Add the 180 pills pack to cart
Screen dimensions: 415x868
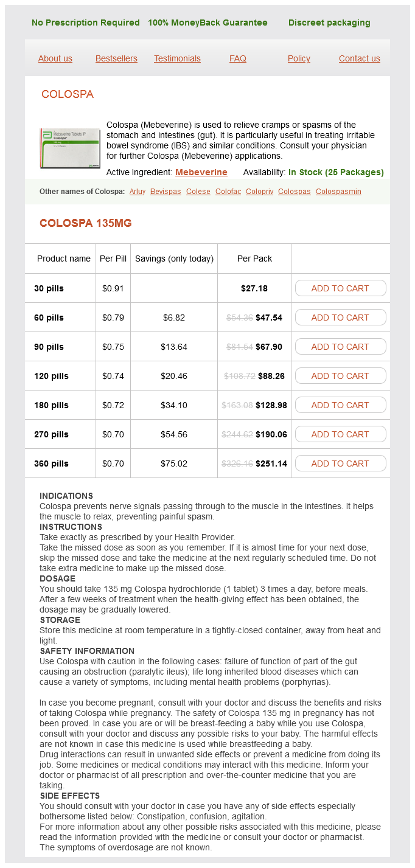pos(340,405)
